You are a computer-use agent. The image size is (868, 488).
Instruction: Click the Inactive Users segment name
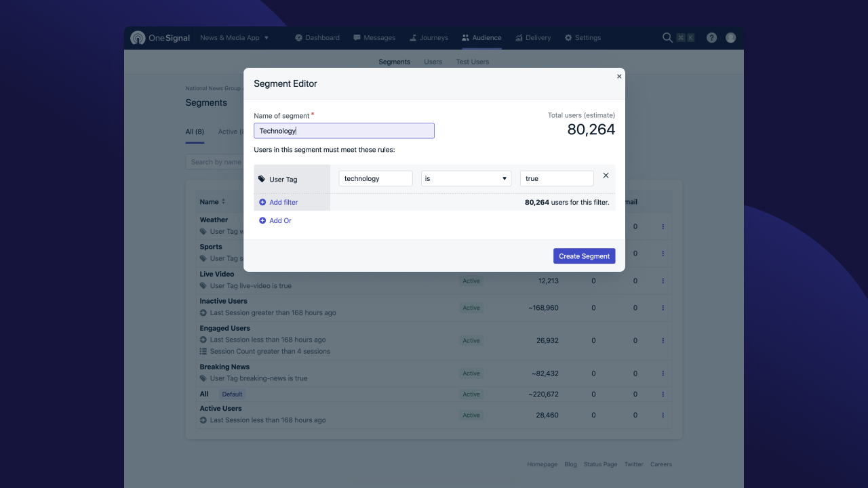coord(223,301)
